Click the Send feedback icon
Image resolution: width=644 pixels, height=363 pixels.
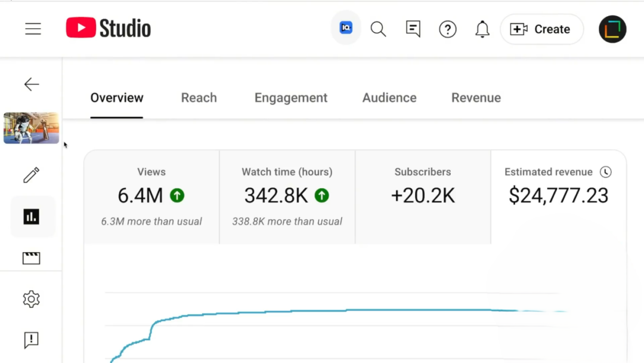pyautogui.click(x=31, y=340)
